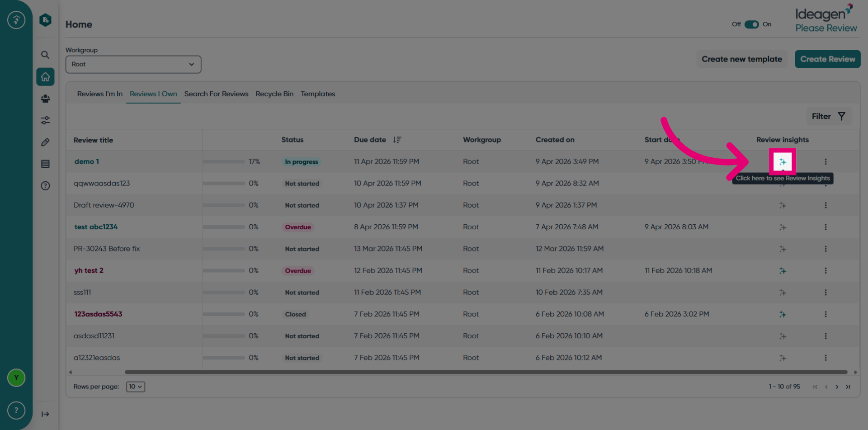Expand the Workgroup Root dropdown
Image resolution: width=868 pixels, height=430 pixels.
click(133, 64)
